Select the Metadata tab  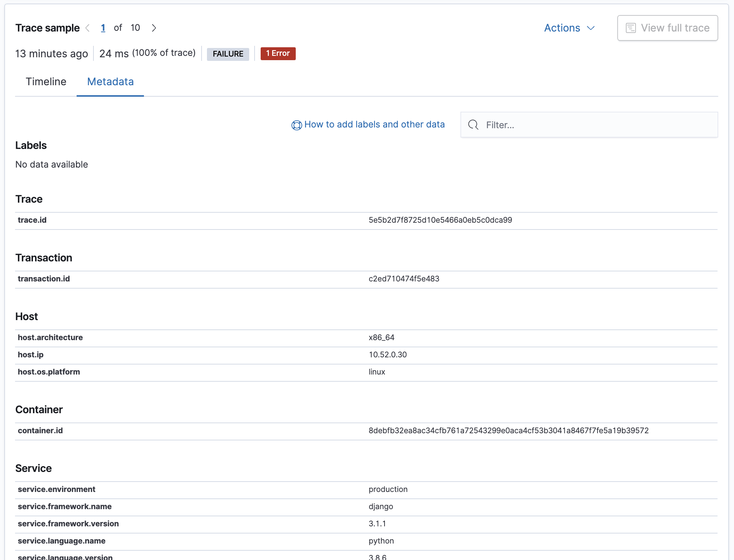point(110,82)
